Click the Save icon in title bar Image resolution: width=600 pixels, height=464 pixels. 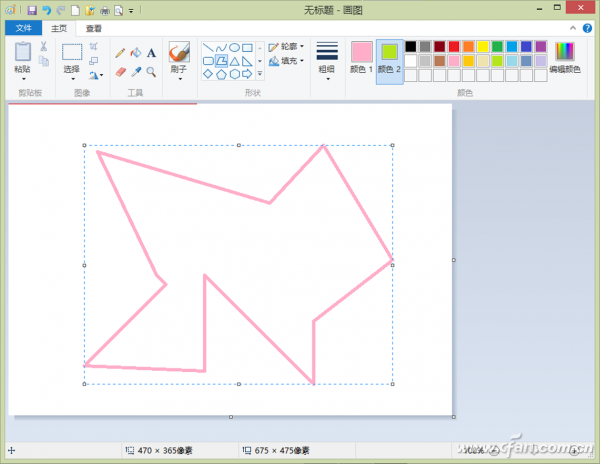tap(32, 10)
